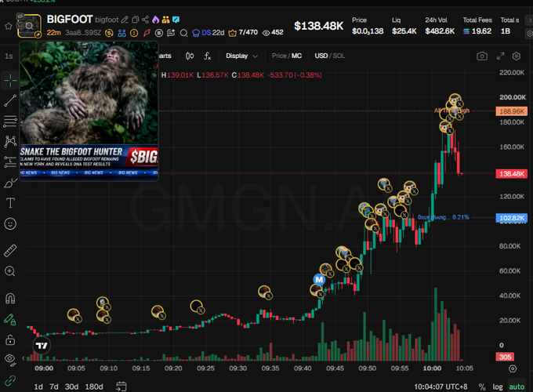Click the time axis target settings icon
Image resolution: width=533 pixels, height=392 pixels.
click(x=513, y=368)
